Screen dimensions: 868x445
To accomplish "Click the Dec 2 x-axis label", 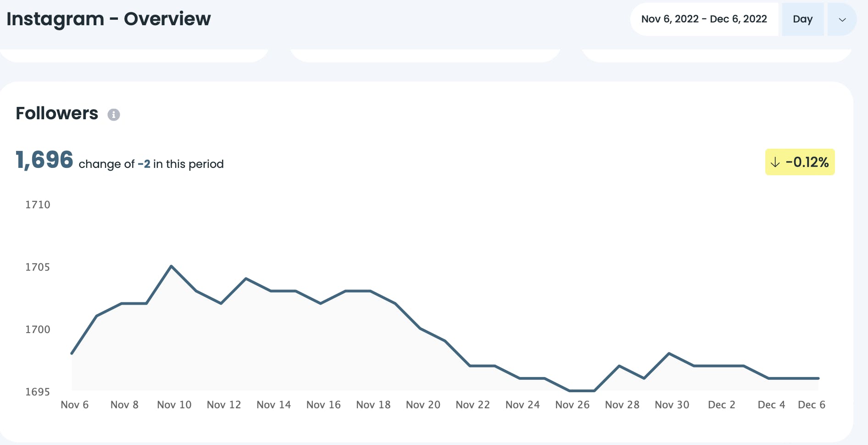I will click(722, 405).
